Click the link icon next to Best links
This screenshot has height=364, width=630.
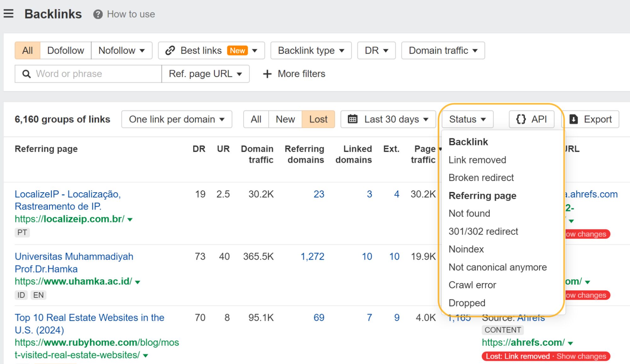[171, 50]
